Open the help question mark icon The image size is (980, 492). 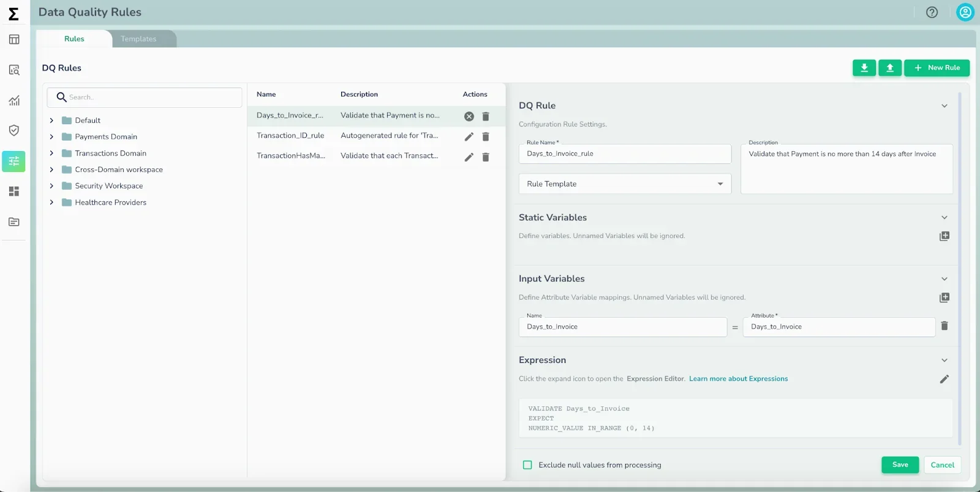point(932,12)
